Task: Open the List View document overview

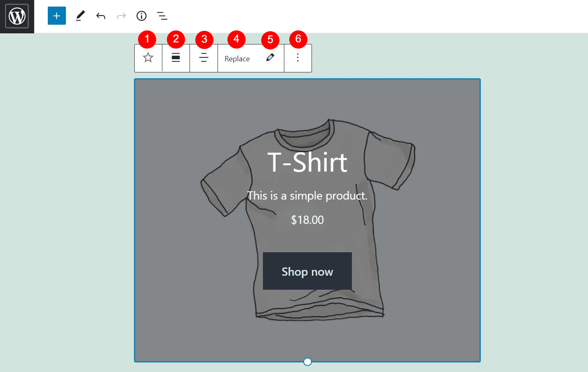Action: click(162, 16)
